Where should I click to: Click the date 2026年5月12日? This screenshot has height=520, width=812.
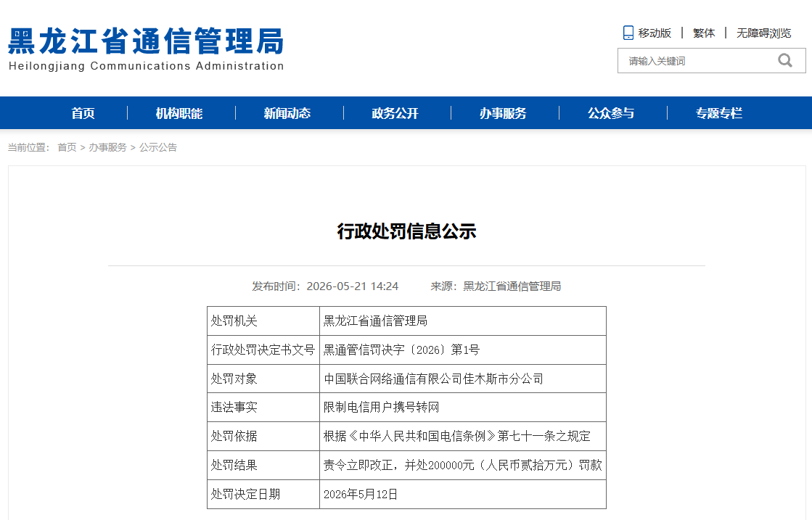[361, 494]
